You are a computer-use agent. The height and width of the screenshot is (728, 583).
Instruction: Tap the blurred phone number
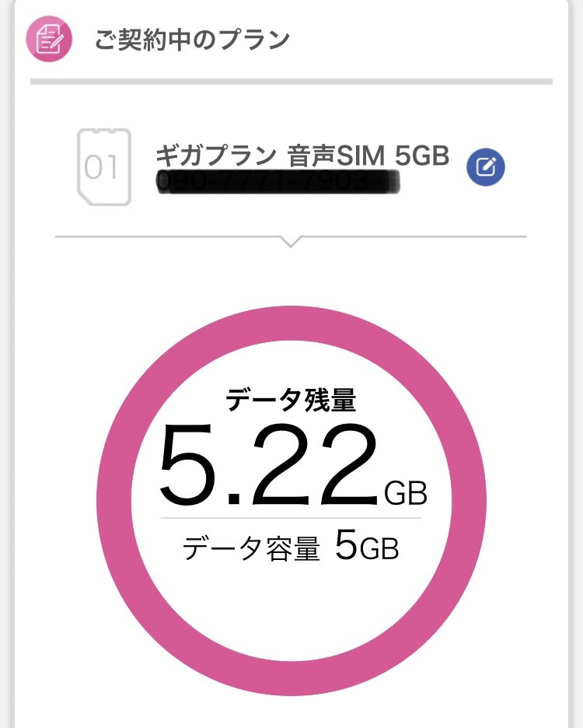point(278,182)
